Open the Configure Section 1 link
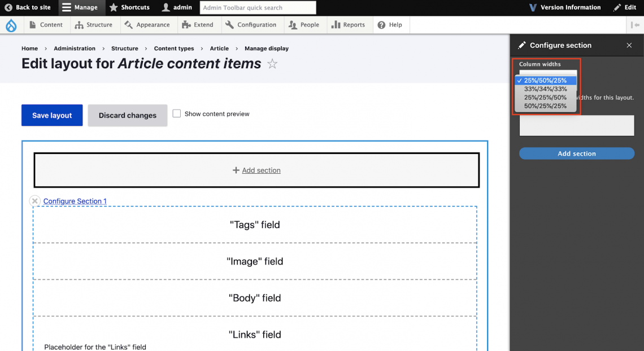Viewport: 644px width, 351px height. 75,201
